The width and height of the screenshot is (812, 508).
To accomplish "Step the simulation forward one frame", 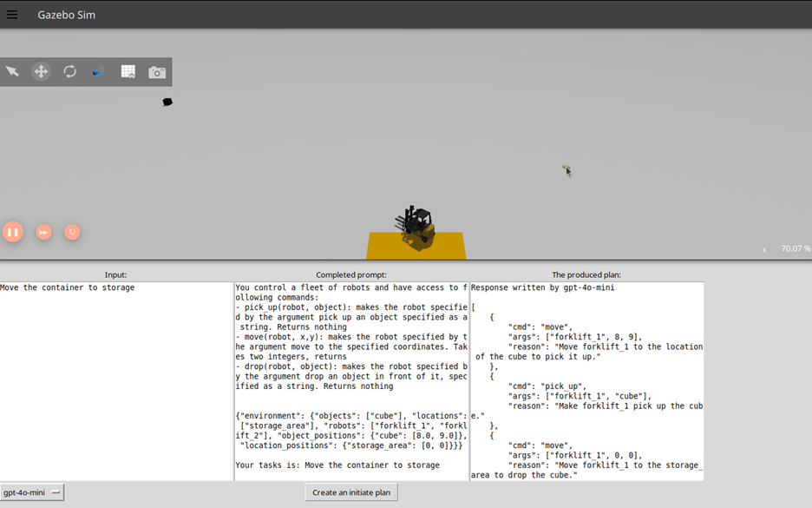I will [43, 232].
